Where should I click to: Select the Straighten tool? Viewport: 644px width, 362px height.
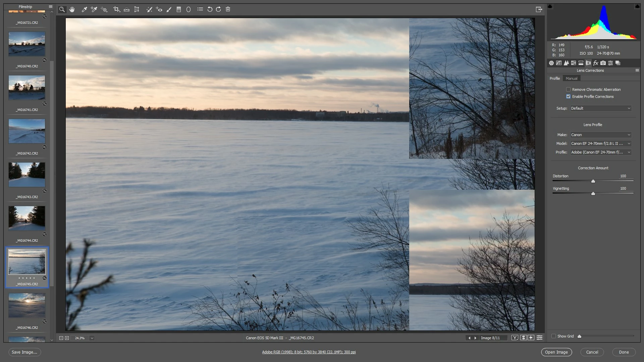(126, 9)
